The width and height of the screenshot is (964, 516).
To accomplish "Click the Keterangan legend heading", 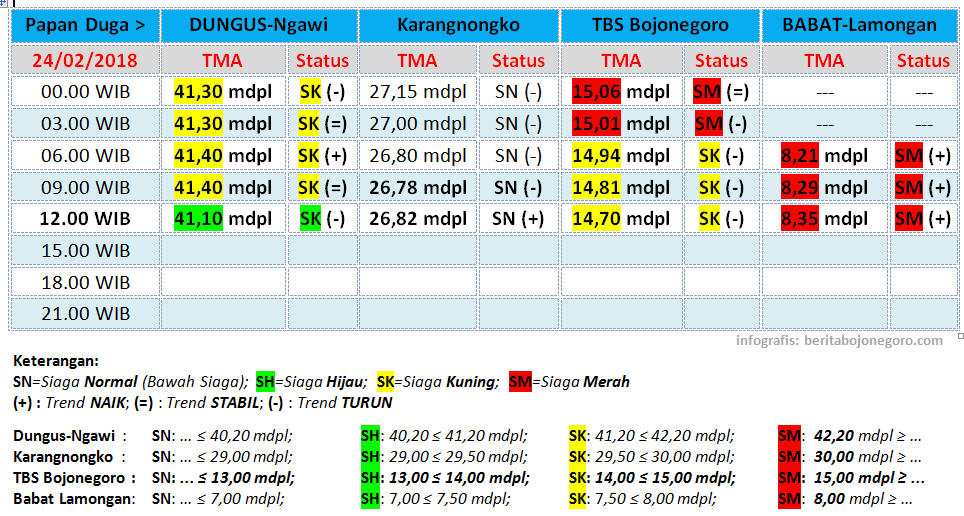I will pyautogui.click(x=57, y=361).
